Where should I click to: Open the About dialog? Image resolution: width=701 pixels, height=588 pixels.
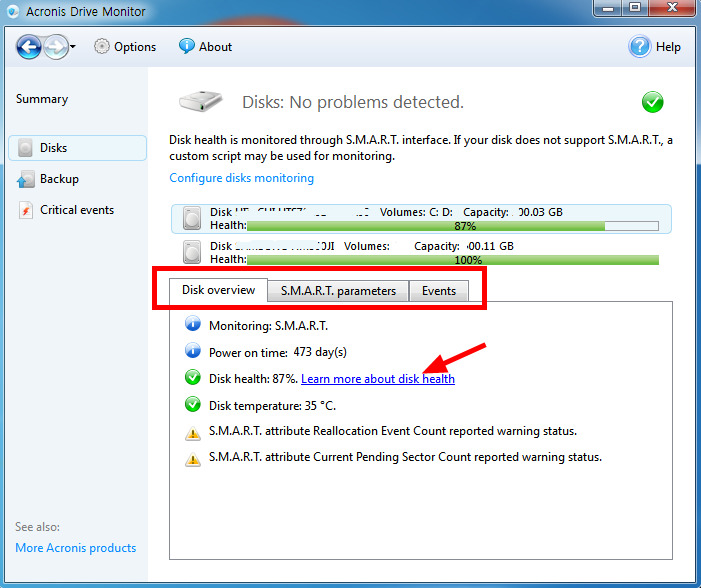pyautogui.click(x=205, y=47)
